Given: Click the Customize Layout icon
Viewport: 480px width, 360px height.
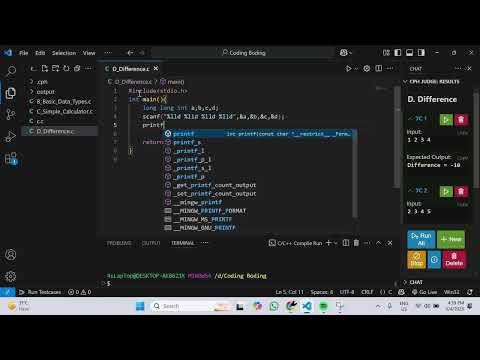Looking at the screenshot, I should pos(386,53).
